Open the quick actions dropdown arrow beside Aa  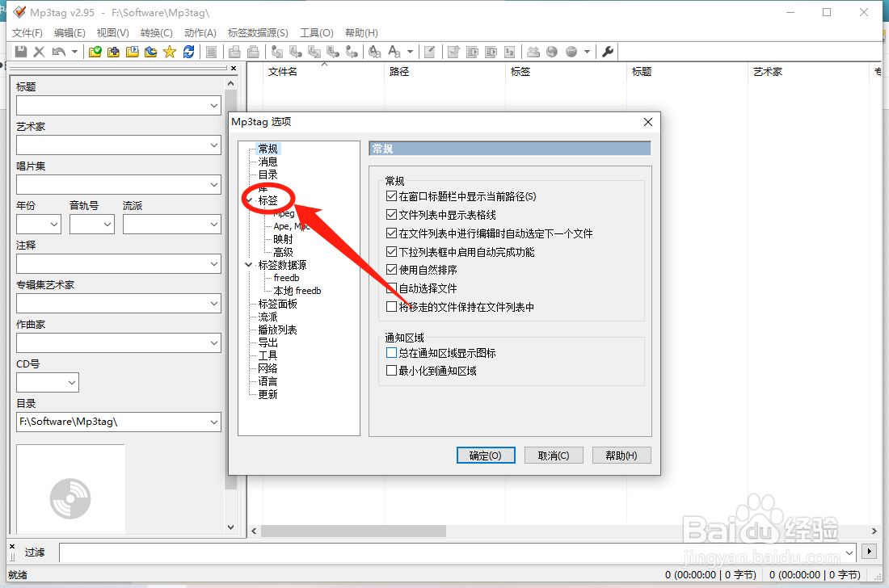410,52
